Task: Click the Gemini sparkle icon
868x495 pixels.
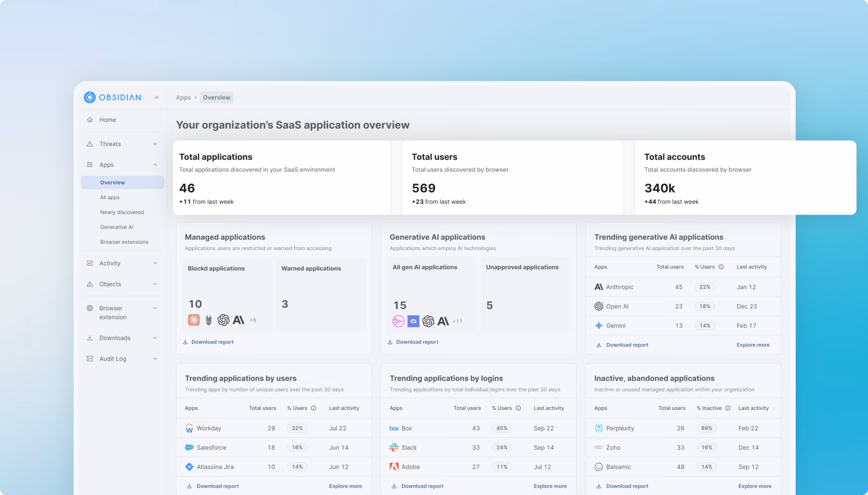Action: (x=598, y=326)
